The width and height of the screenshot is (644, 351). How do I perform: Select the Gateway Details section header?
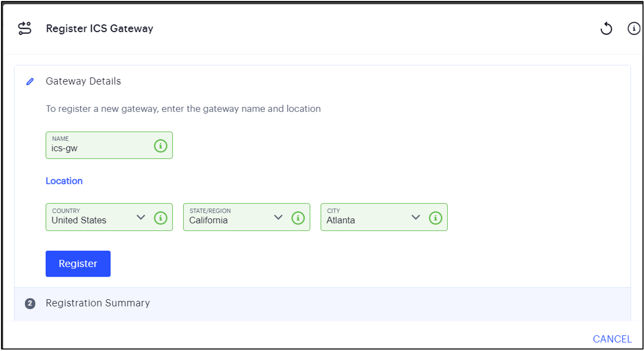click(x=83, y=81)
